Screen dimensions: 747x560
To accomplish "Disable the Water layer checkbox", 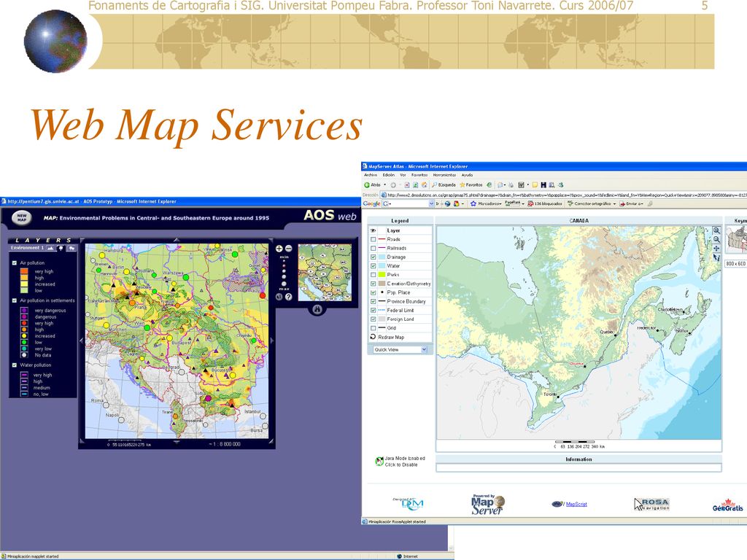I will (x=373, y=266).
